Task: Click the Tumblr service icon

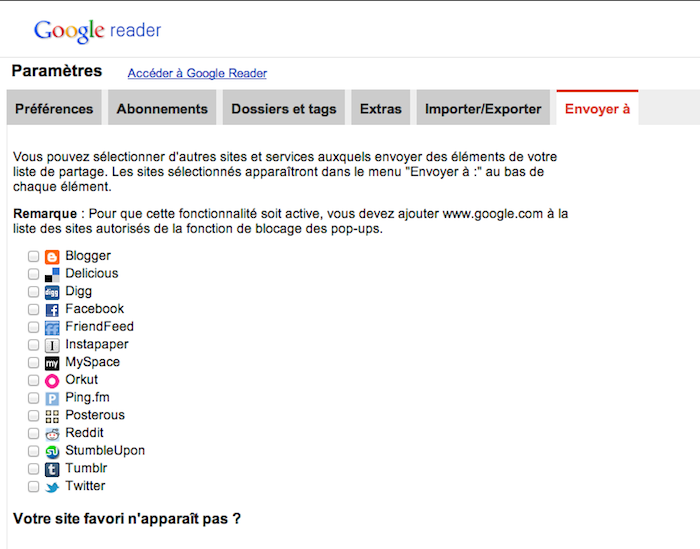Action: tap(52, 469)
